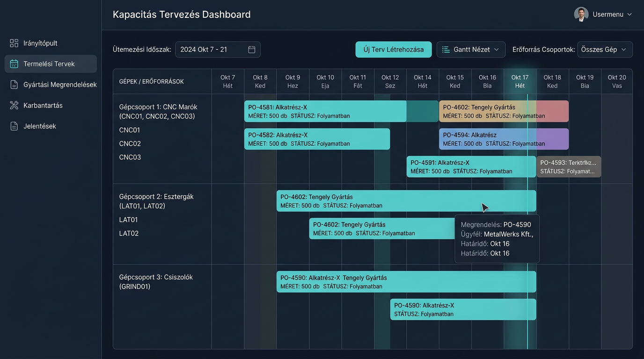Click the calendar icon in date range field
The width and height of the screenshot is (644, 359).
pos(252,50)
